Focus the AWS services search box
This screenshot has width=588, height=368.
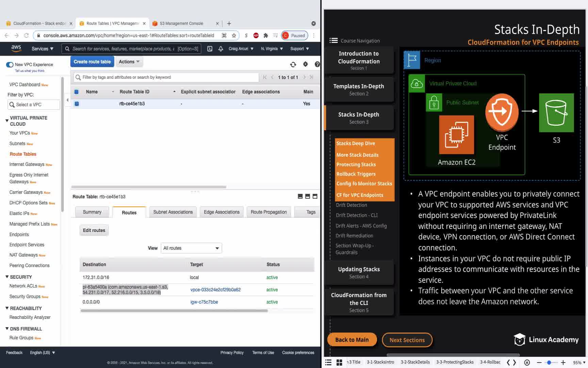click(131, 49)
